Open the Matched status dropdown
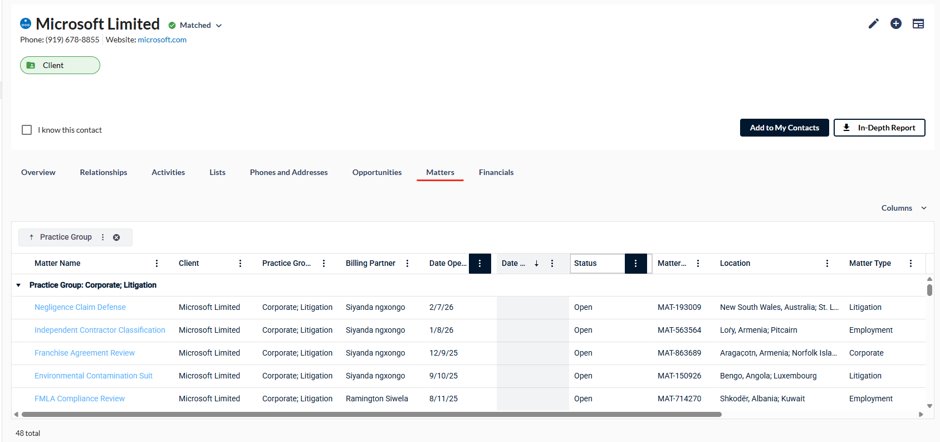 (x=219, y=26)
